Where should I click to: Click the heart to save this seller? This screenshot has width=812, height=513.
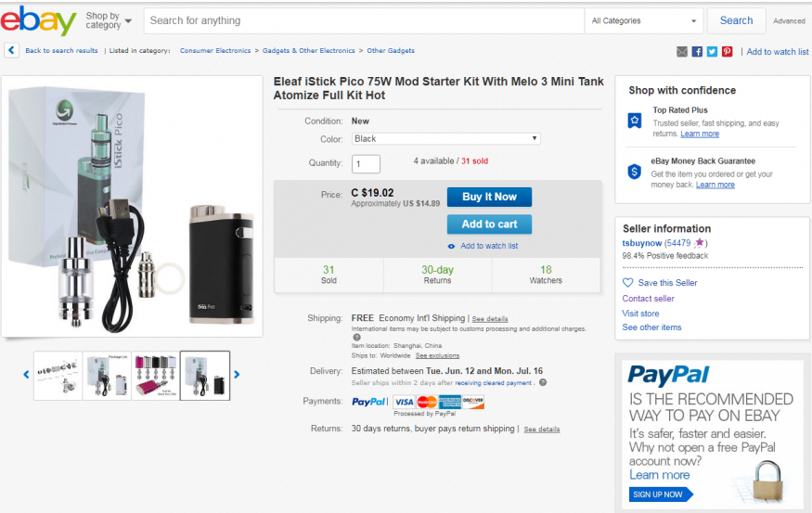tap(627, 283)
